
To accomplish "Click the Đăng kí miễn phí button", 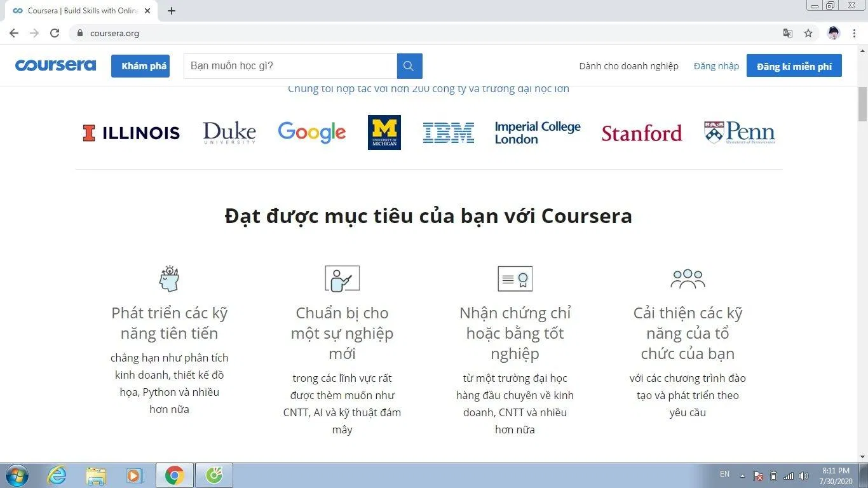I will [x=794, y=65].
